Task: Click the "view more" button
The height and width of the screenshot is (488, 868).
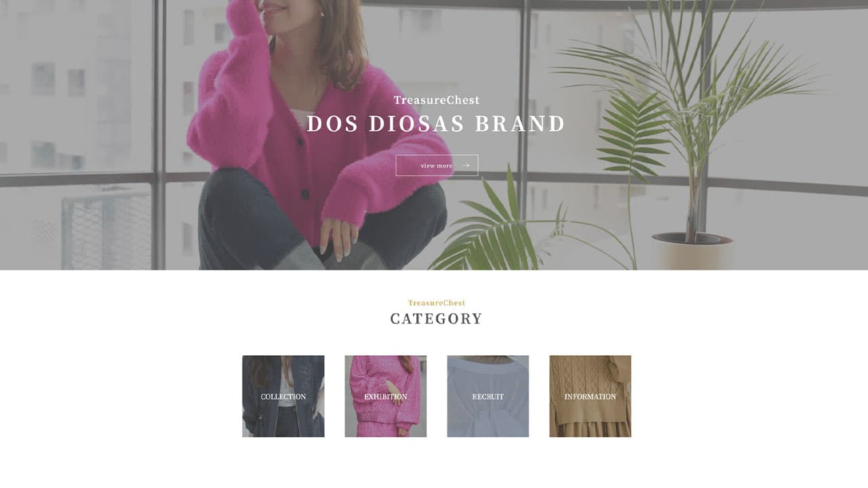Action: point(437,165)
